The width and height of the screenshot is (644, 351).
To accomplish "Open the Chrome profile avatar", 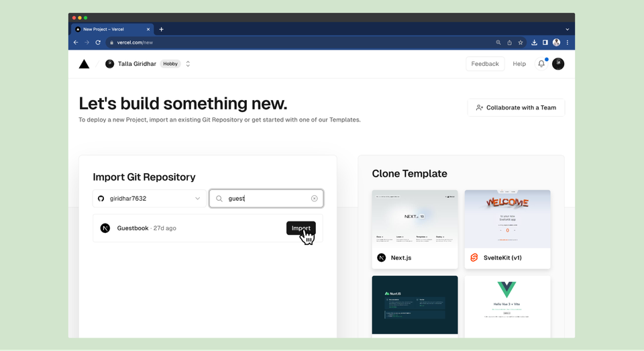I will (x=556, y=42).
